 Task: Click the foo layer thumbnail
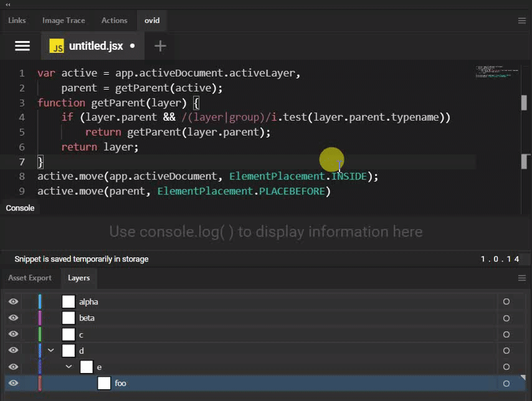point(104,383)
